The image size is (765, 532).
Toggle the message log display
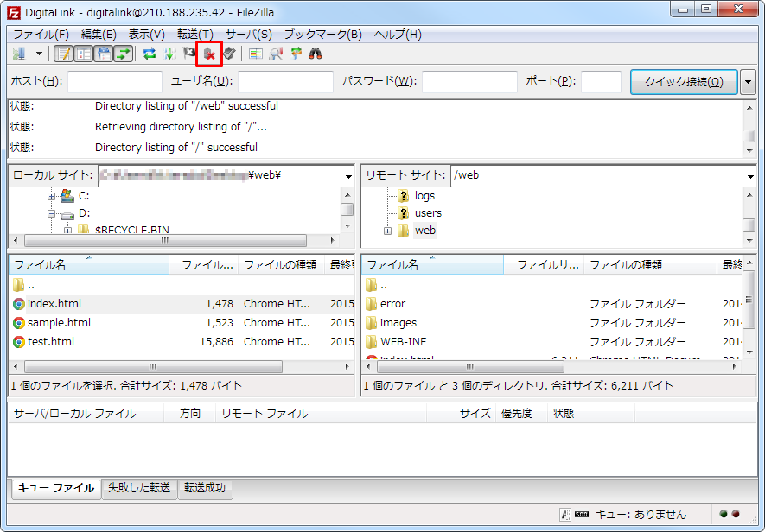[63, 54]
